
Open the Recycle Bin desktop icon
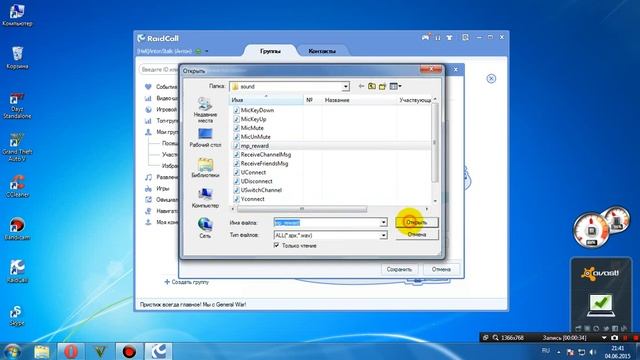coord(17,58)
